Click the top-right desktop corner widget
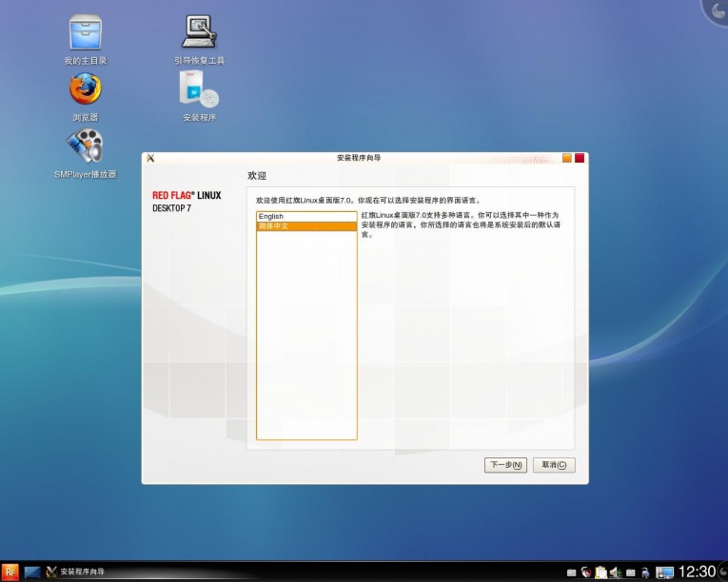Image resolution: width=728 pixels, height=582 pixels. (716, 11)
